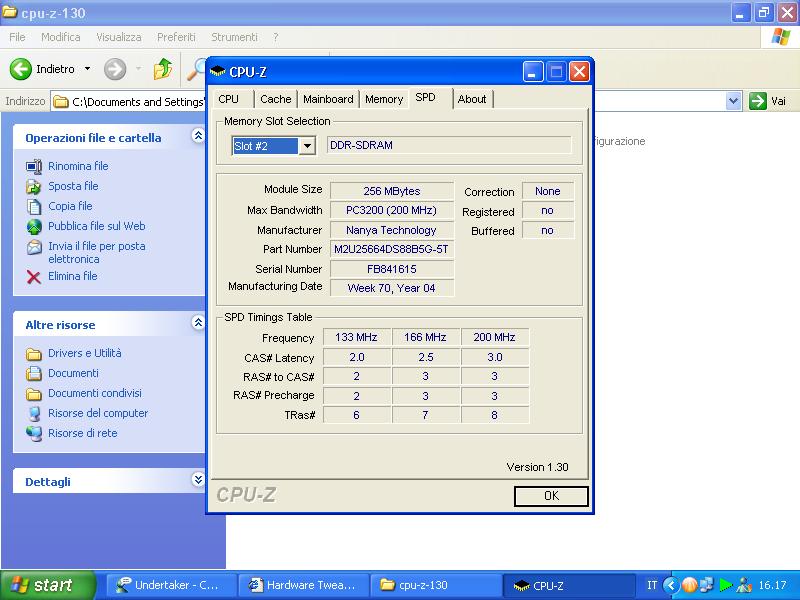Minimize the CPU-Z window
This screenshot has width=800, height=600.
(x=532, y=71)
